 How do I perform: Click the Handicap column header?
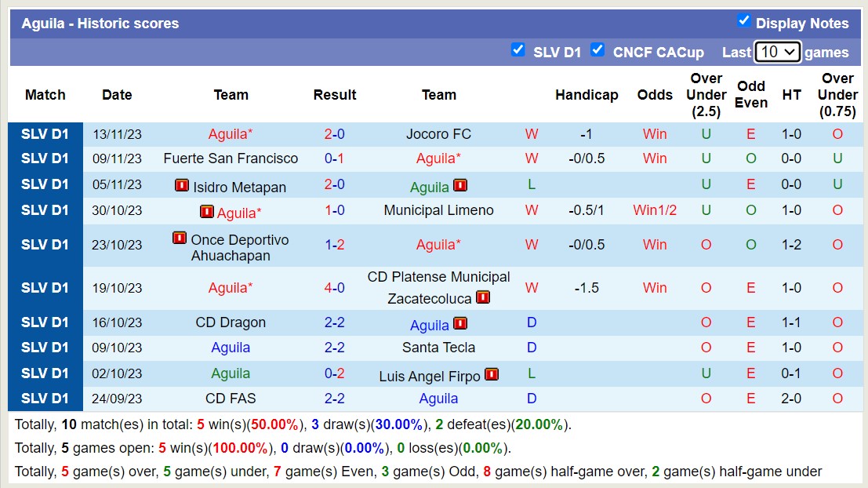click(587, 95)
